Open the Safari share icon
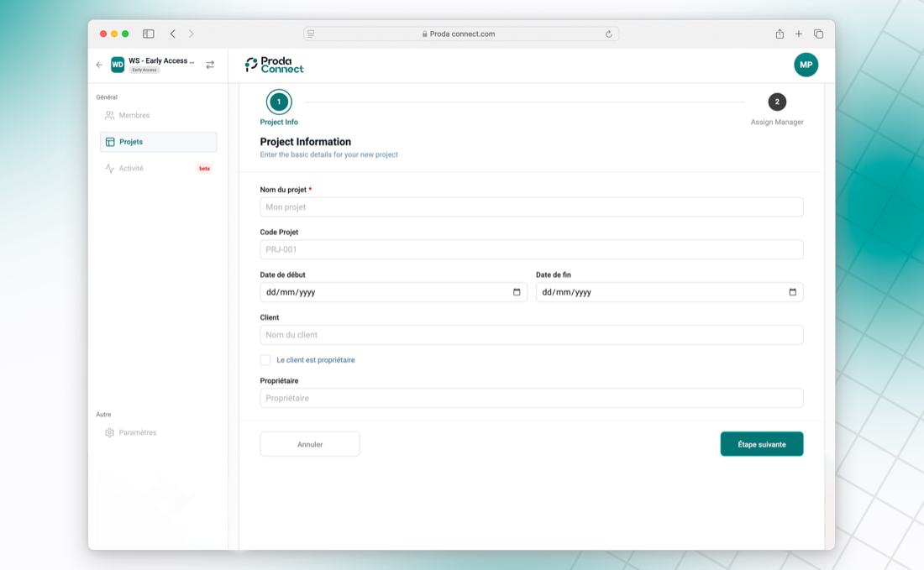Image resolution: width=924 pixels, height=570 pixels. [x=780, y=34]
